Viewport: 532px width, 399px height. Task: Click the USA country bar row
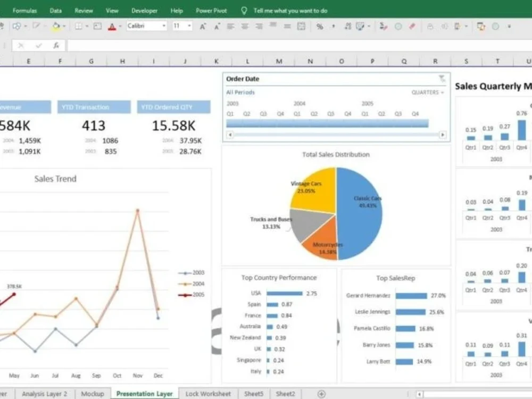pos(284,294)
